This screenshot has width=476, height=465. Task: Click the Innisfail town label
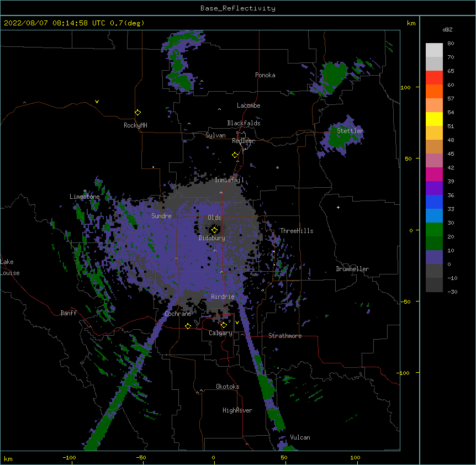(x=229, y=180)
